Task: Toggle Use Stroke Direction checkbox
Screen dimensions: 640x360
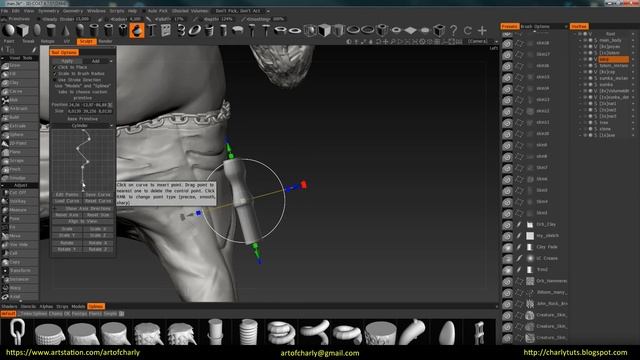Action: (x=55, y=80)
